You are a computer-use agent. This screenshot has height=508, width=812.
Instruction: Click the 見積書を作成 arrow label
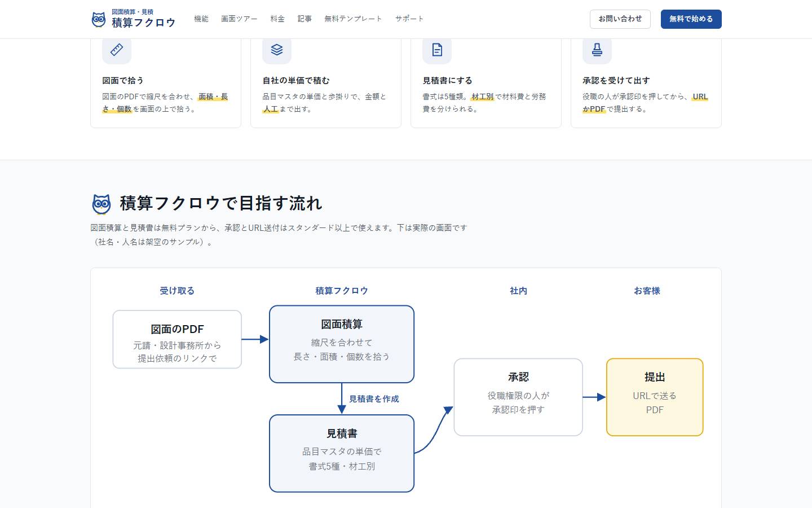point(374,398)
